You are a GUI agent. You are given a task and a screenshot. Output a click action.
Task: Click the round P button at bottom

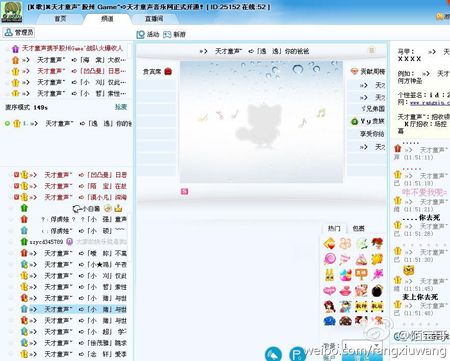[x=297, y=354]
